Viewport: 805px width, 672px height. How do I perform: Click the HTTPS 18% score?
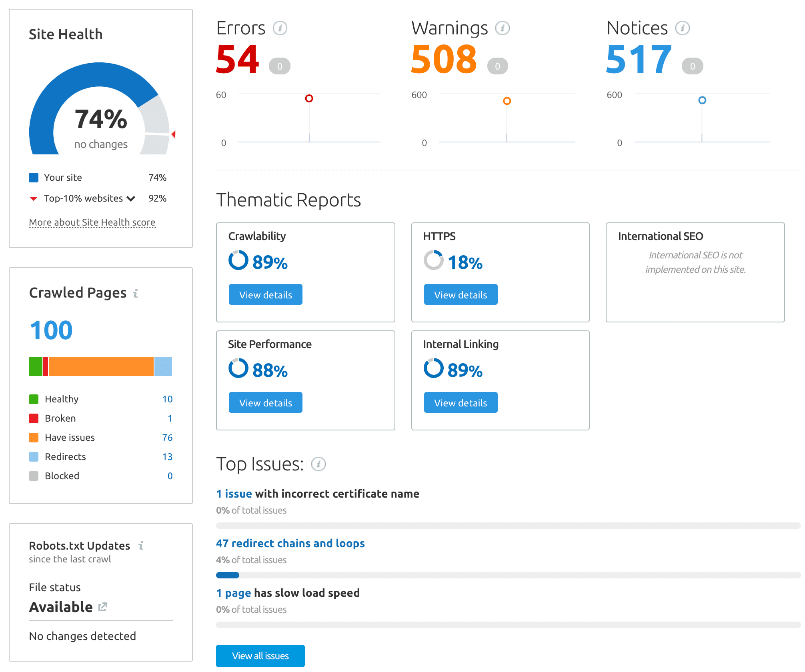pos(465,262)
